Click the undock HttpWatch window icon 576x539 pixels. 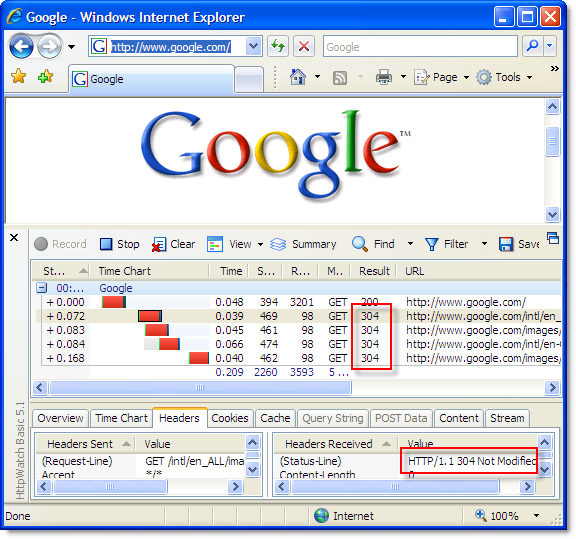(553, 238)
